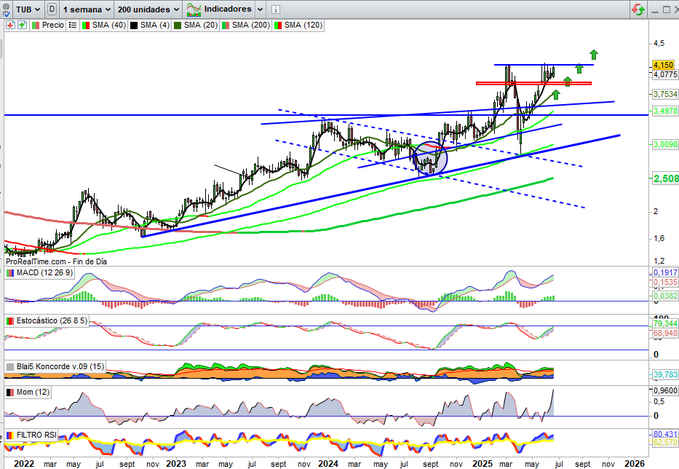Click the Estocástico panel color icon
This screenshot has width=679, height=469.
pyautogui.click(x=10, y=321)
